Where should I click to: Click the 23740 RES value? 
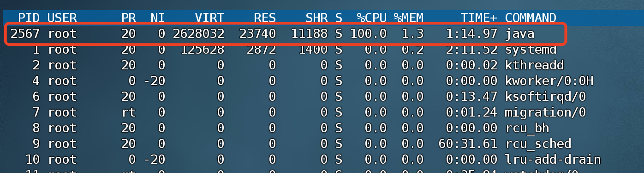(x=257, y=34)
